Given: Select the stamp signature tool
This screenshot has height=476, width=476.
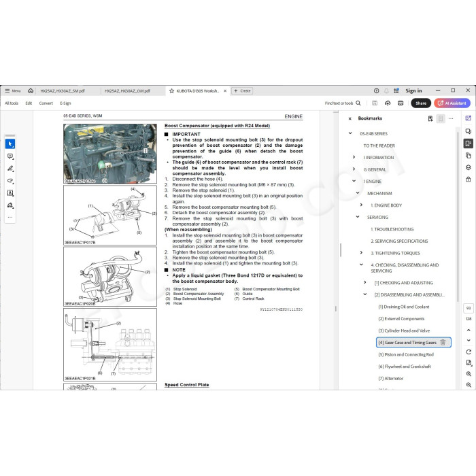Looking at the screenshot, I should [10, 205].
